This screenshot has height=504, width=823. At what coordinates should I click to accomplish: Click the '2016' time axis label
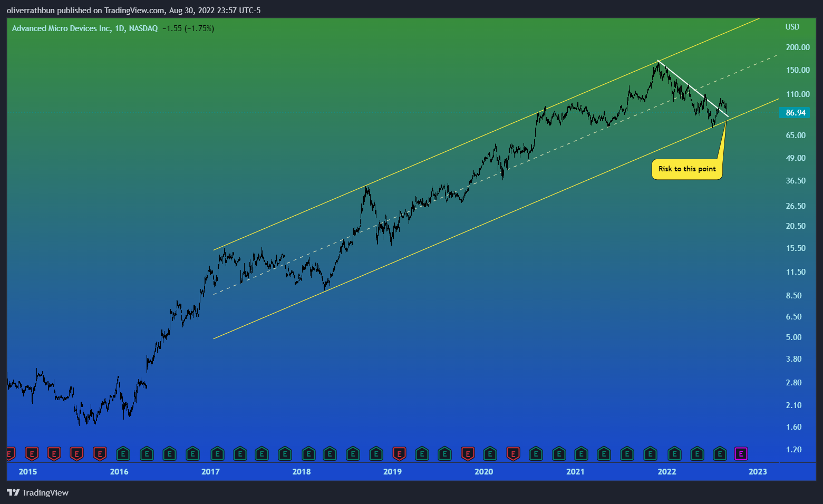tap(119, 472)
